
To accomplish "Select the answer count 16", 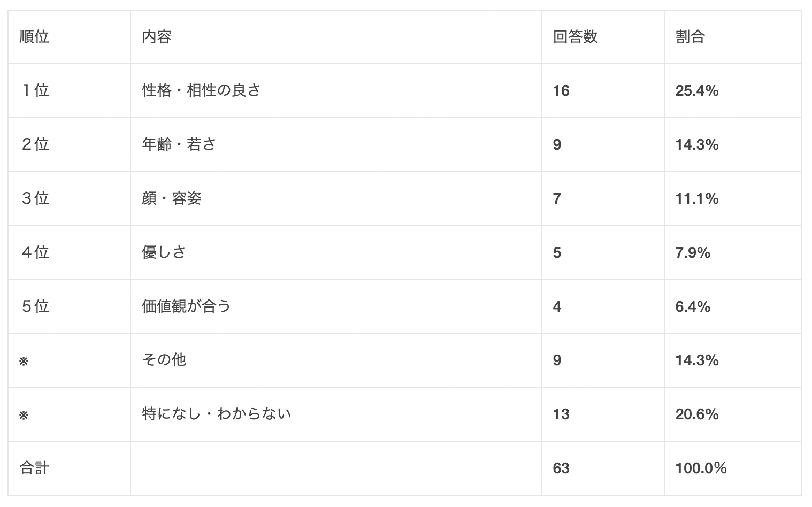I will (x=561, y=91).
